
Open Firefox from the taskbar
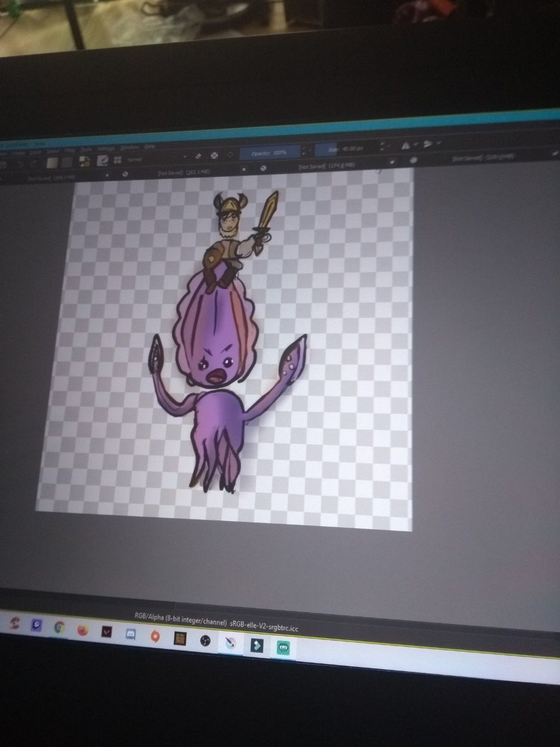pos(83,630)
